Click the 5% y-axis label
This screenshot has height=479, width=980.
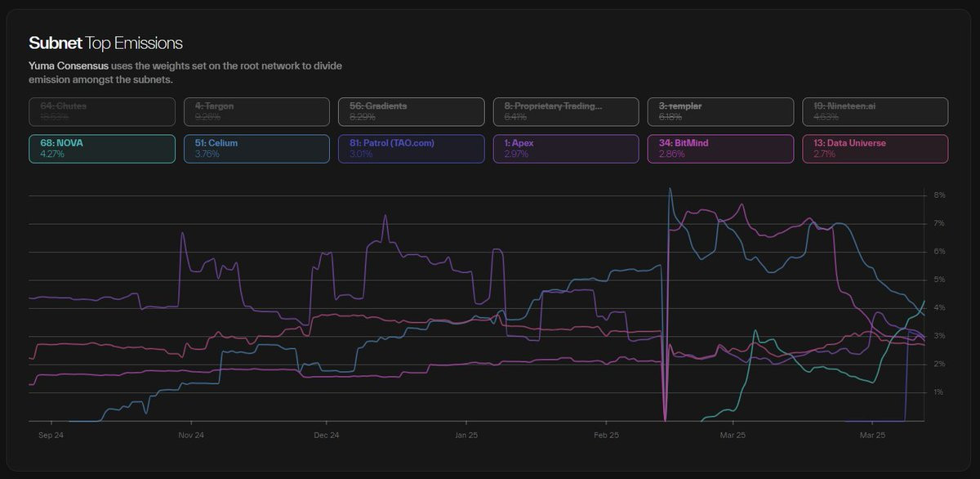tap(939, 280)
